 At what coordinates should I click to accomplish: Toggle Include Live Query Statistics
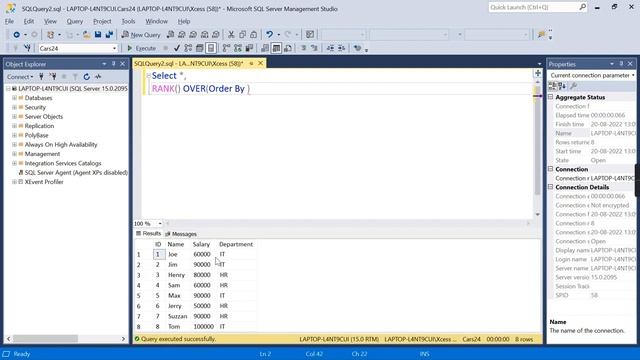pyautogui.click(x=238, y=48)
